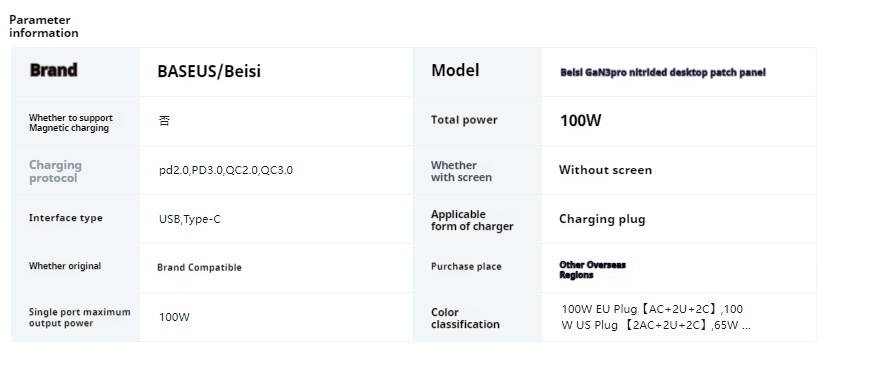Select the Other Overseas Regions purchase place
Image resolution: width=875 pixels, height=371 pixels.
tap(592, 270)
